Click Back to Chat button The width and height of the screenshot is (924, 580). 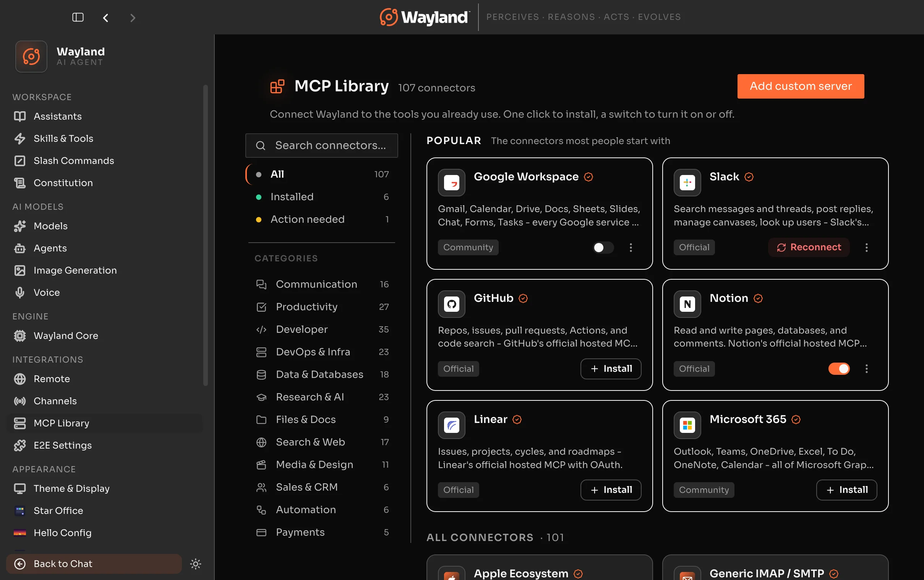pos(94,564)
